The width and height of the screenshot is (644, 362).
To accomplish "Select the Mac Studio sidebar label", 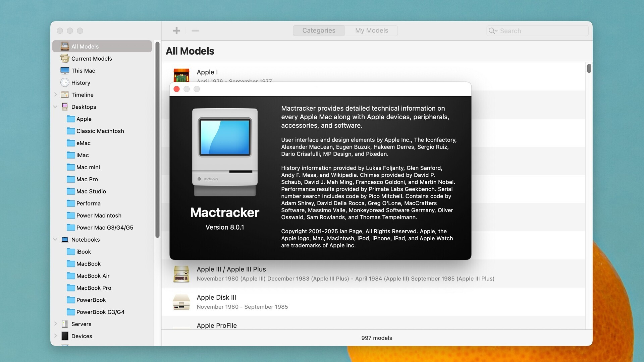I will tap(91, 191).
